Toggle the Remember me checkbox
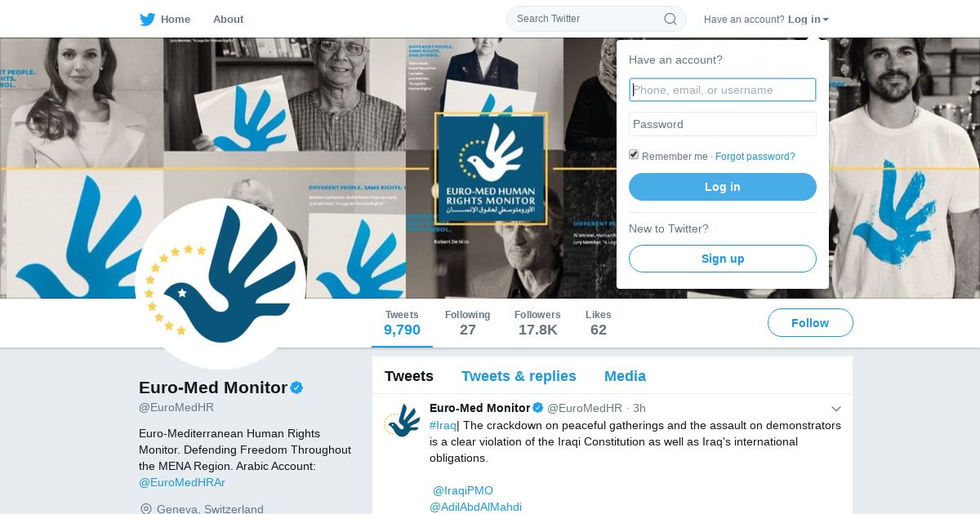This screenshot has width=980, height=514. click(634, 155)
